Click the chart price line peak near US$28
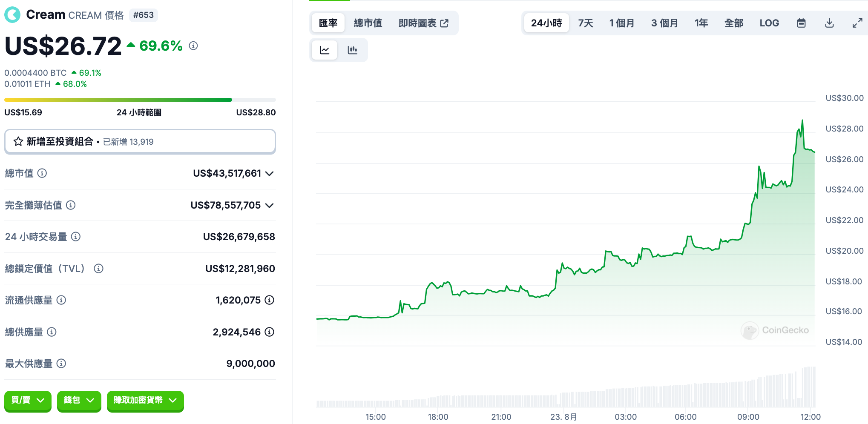Image resolution: width=868 pixels, height=424 pixels. tap(802, 121)
